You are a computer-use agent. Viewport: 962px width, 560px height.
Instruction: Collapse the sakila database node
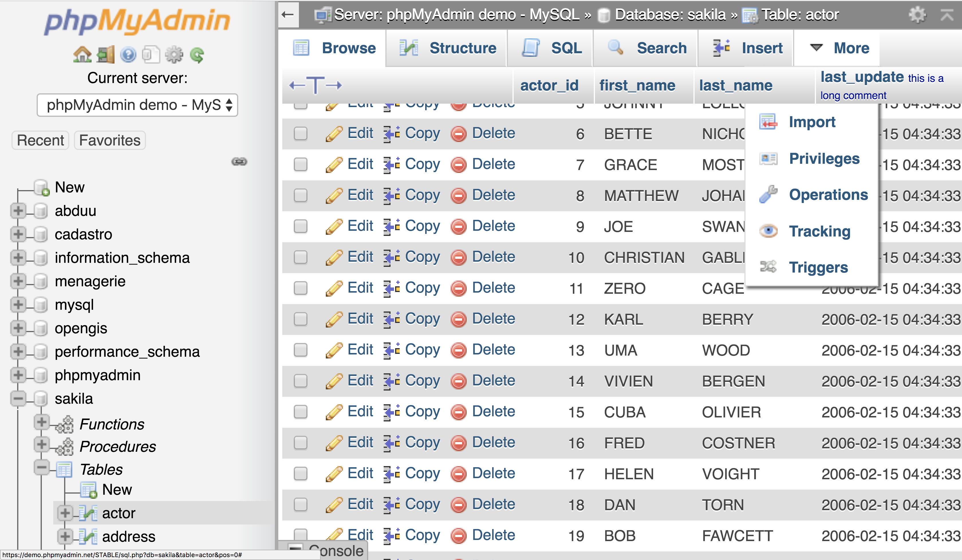coord(18,399)
